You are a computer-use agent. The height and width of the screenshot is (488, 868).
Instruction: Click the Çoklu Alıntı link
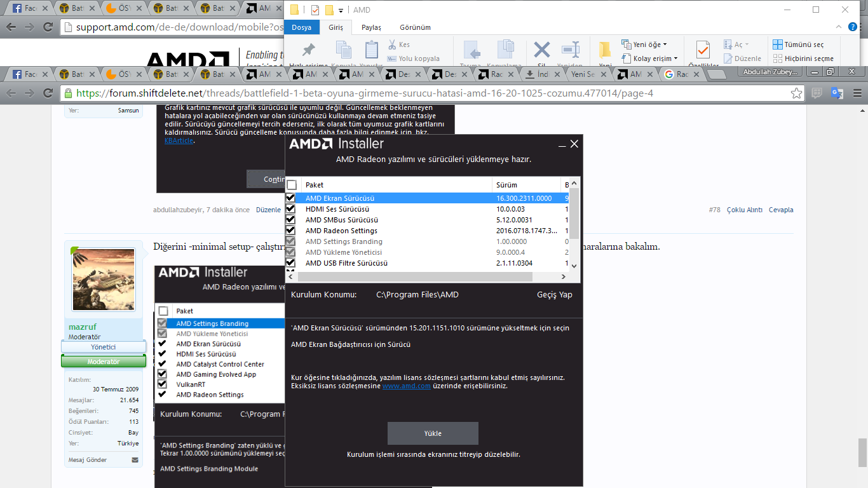[x=745, y=210]
